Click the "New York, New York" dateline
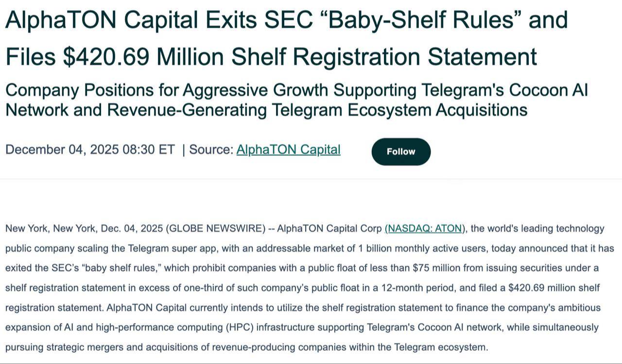The image size is (622, 364). tap(47, 228)
